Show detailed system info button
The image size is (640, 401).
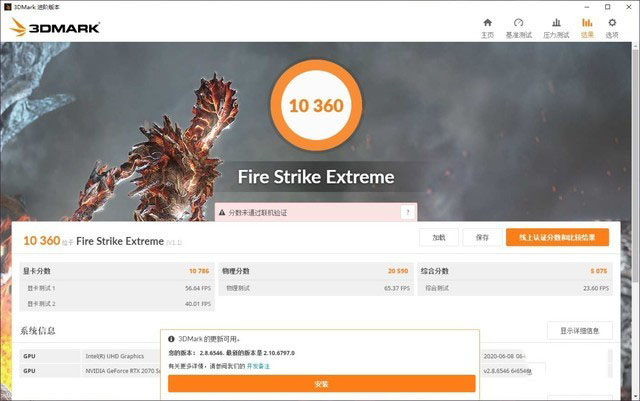580,331
